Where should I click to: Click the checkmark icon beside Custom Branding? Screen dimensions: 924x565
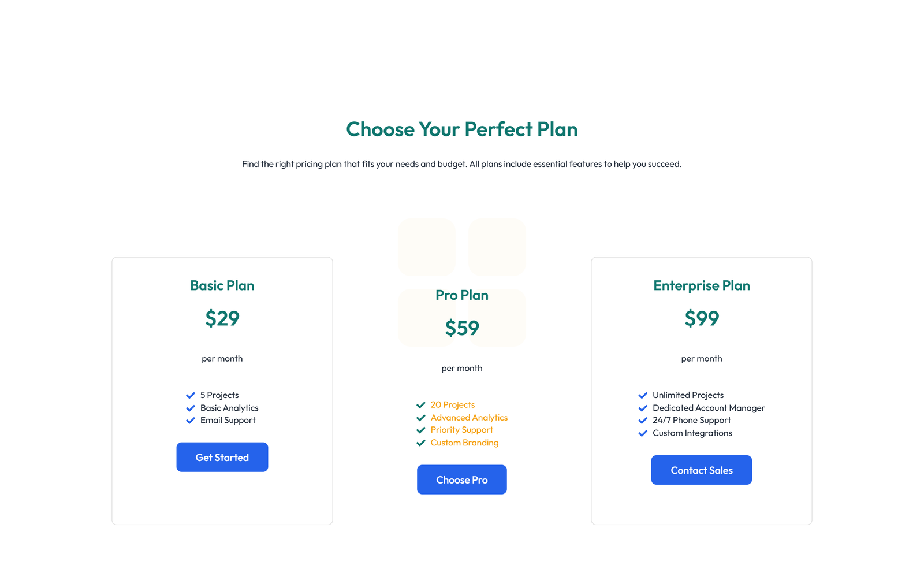421,443
